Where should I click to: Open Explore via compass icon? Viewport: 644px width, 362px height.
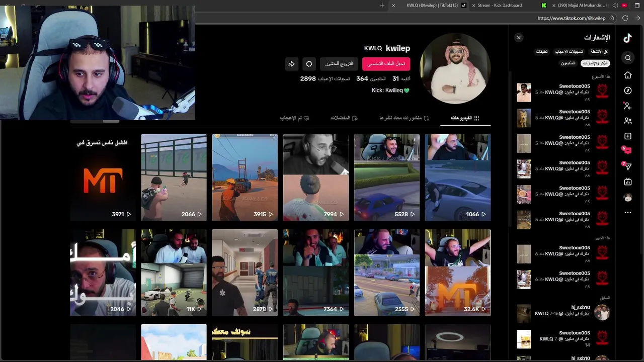click(628, 90)
